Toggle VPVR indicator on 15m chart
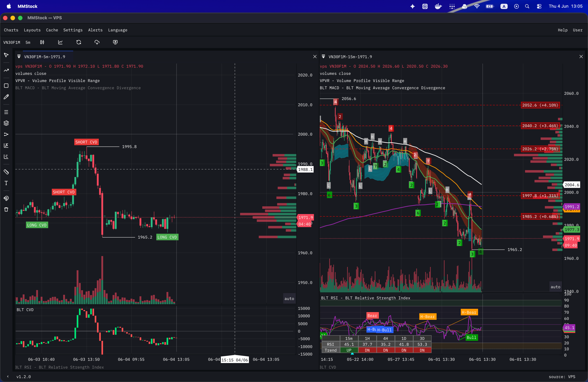This screenshot has width=588, height=382. (362, 81)
